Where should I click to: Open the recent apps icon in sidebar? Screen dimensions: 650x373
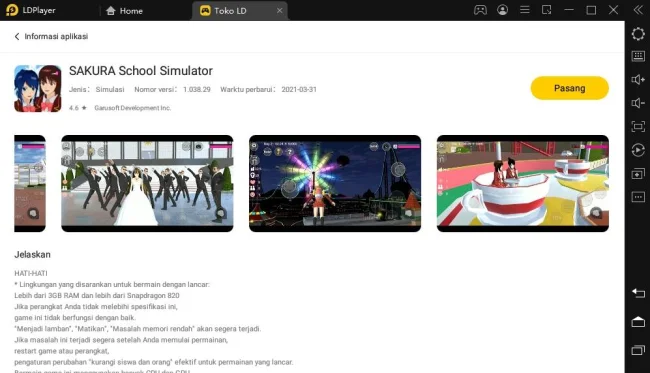click(x=638, y=350)
